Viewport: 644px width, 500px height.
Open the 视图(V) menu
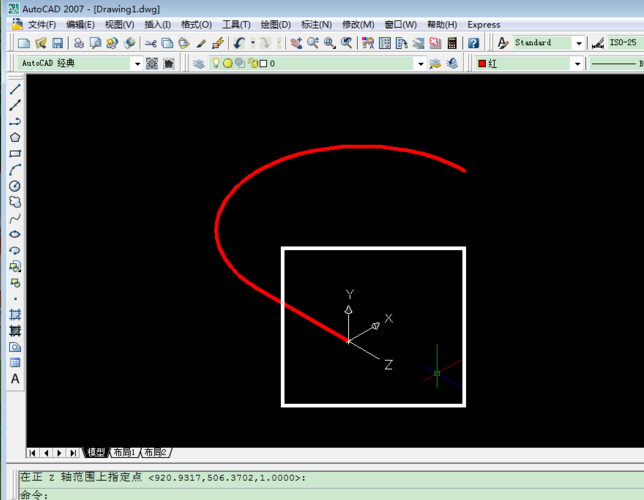pos(119,25)
